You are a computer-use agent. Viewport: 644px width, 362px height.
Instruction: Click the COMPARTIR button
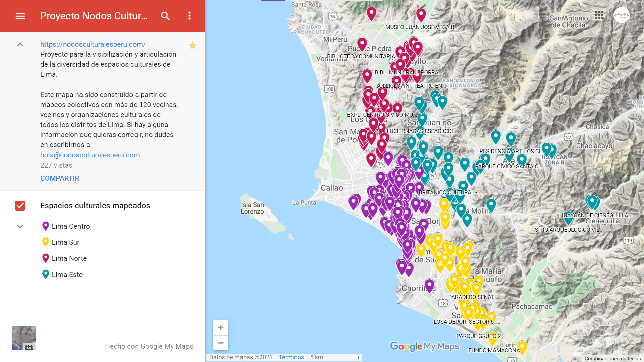pyautogui.click(x=60, y=178)
